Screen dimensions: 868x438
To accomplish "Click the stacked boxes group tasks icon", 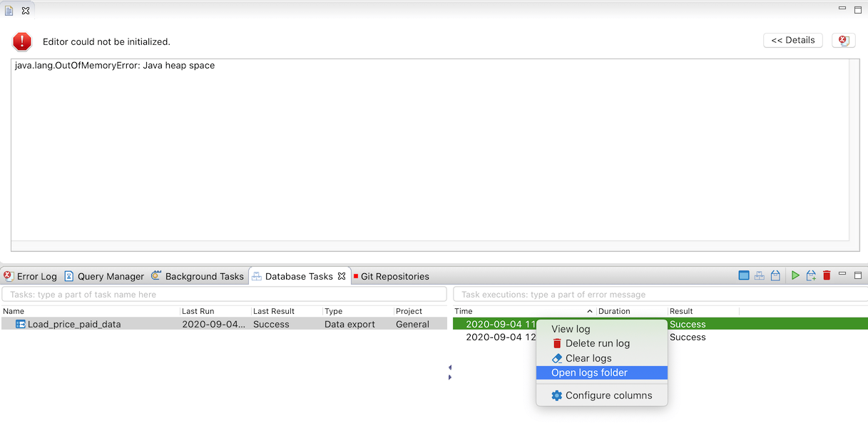I will (760, 275).
